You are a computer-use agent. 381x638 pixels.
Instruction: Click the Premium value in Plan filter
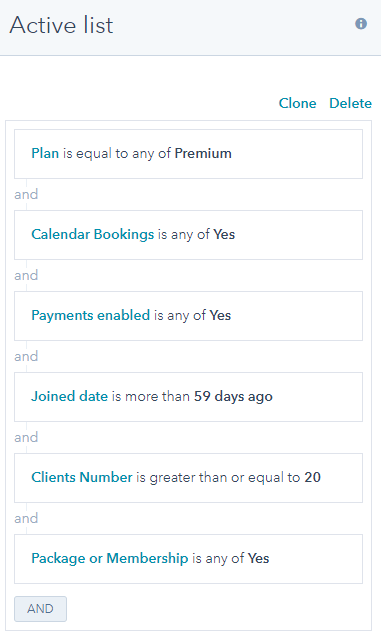click(203, 153)
